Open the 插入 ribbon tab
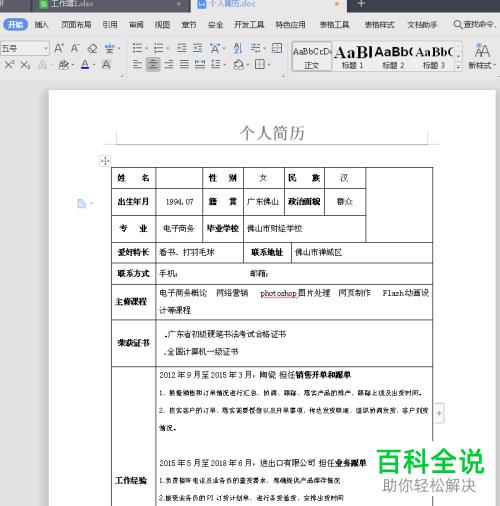The width and height of the screenshot is (500, 506). (x=42, y=25)
